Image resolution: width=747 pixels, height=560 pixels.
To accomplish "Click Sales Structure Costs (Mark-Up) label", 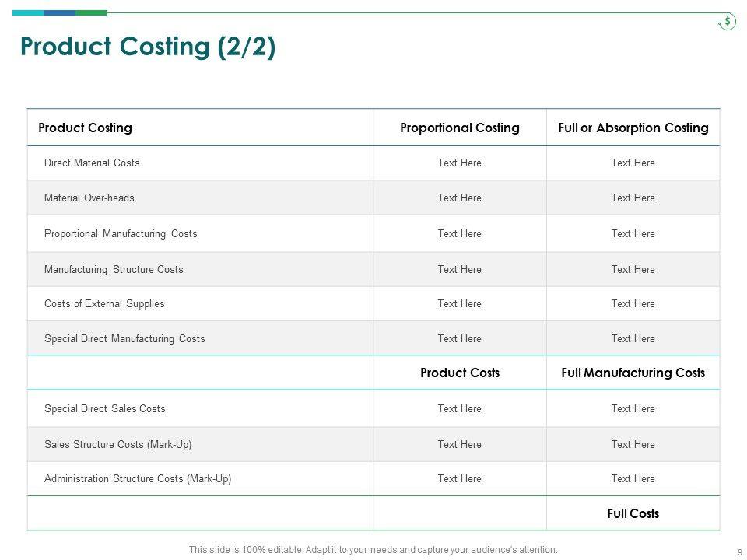I will pos(118,445).
